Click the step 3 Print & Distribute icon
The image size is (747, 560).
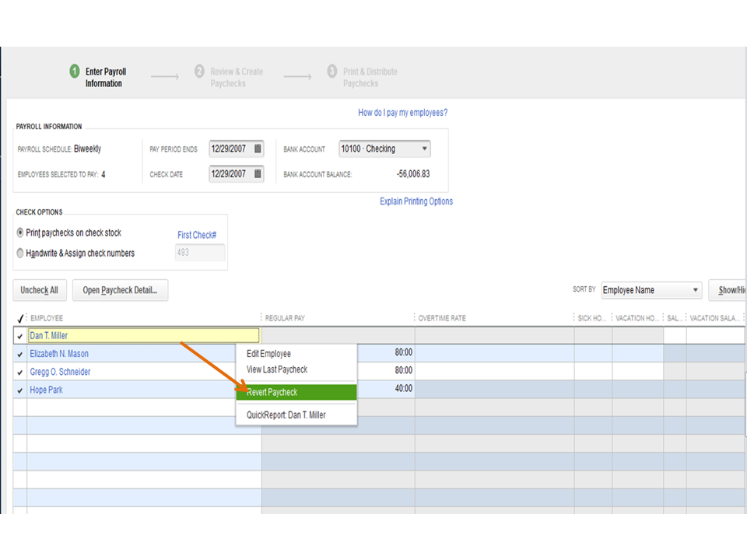332,72
